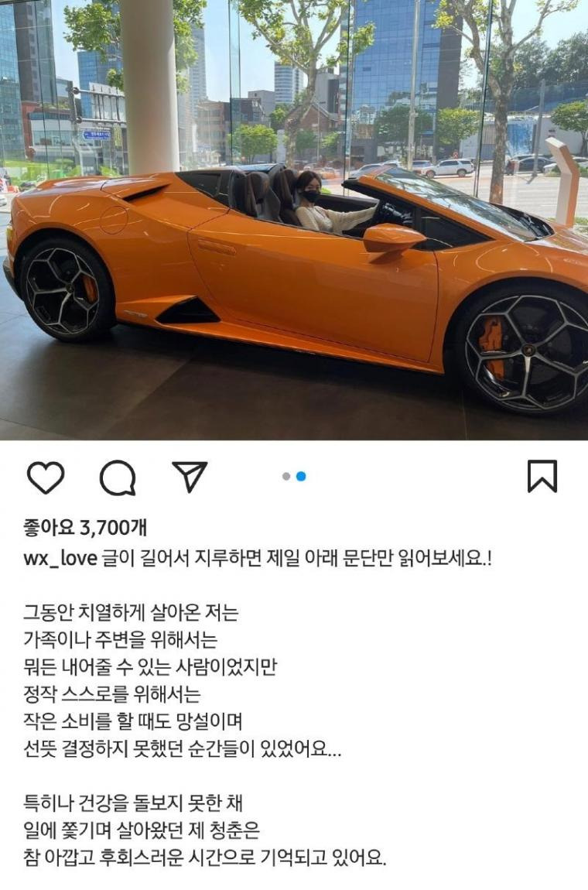The image size is (588, 890).
Task: Select the blue active carousel dot
Action: [x=302, y=476]
